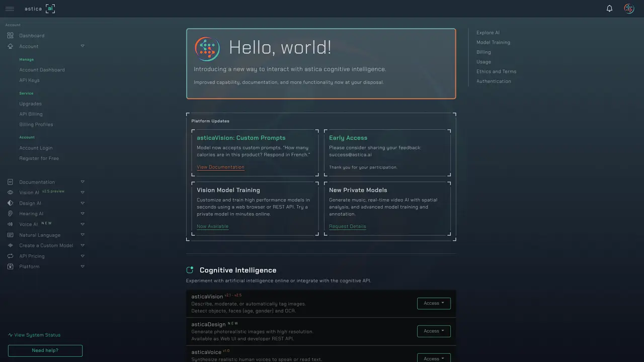Click the asticaVision: Custom Prompts heading

pos(241,138)
